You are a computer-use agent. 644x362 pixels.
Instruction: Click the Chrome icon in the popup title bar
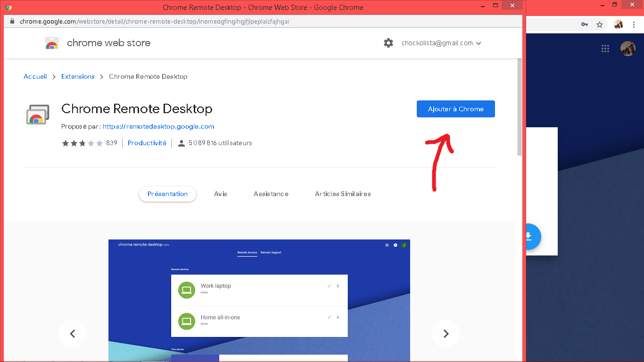tap(9, 7)
